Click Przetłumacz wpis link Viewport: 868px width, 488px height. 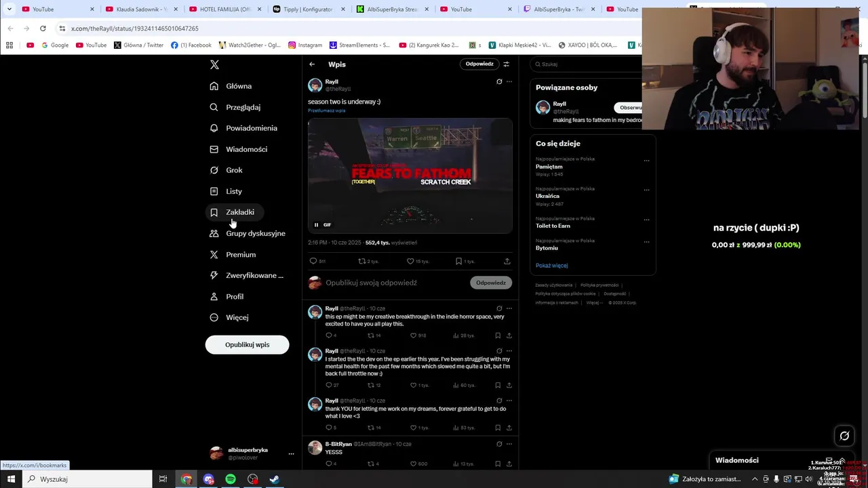tap(327, 110)
